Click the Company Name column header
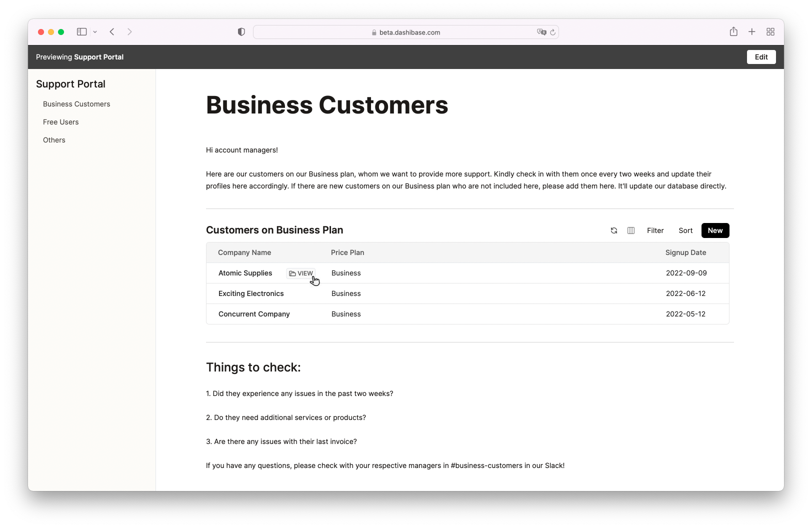The width and height of the screenshot is (812, 528). [244, 252]
